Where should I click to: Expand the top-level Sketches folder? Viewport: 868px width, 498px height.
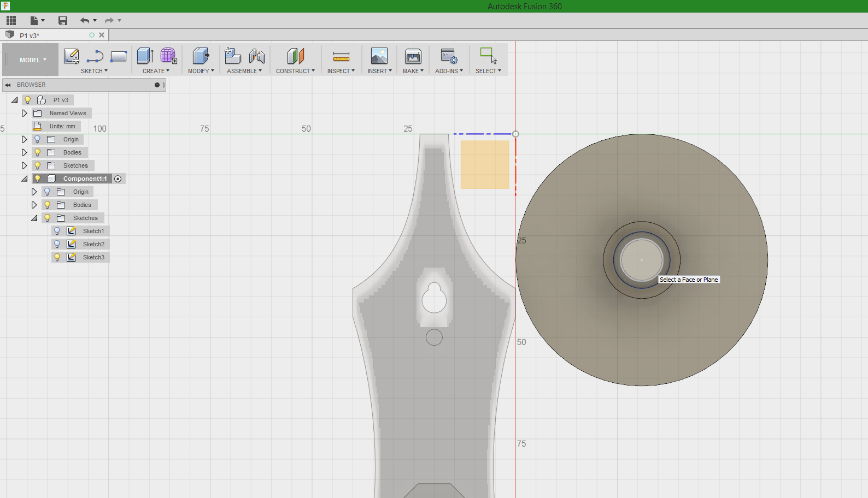pyautogui.click(x=24, y=165)
